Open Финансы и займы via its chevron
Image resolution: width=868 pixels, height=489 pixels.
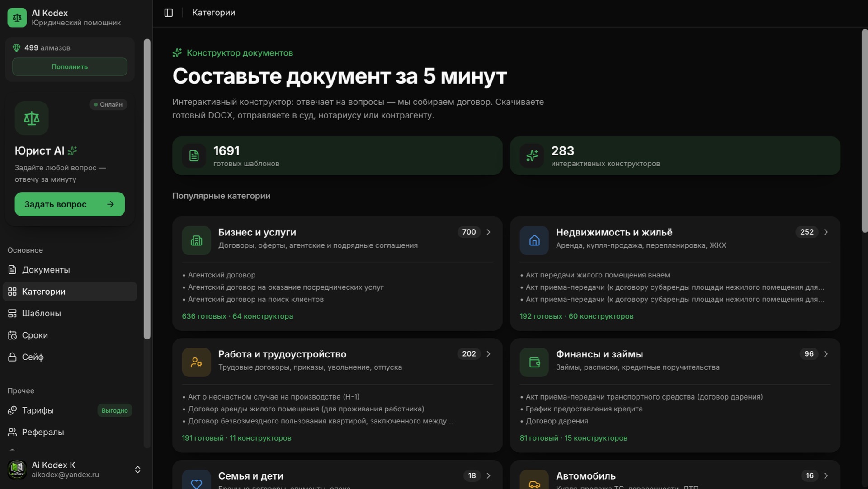click(x=826, y=354)
